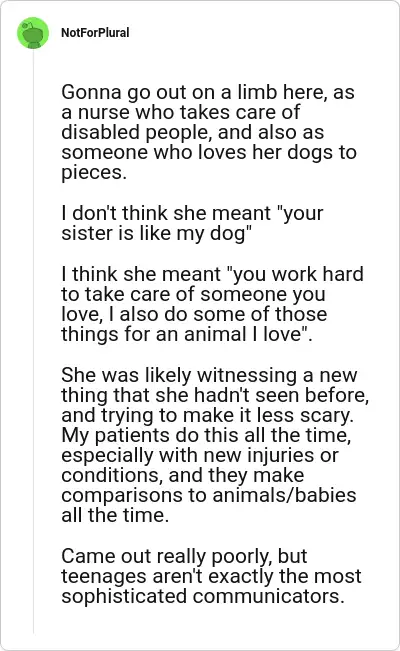400x651 pixels.
Task: Click the paragraph starting "She was likely witnessing"
Action: [215, 445]
